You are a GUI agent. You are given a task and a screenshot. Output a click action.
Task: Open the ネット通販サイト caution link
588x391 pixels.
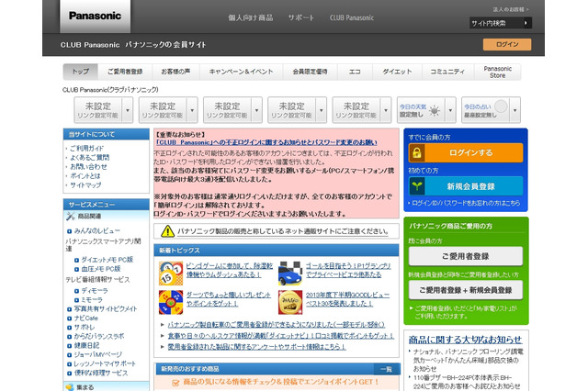283,231
